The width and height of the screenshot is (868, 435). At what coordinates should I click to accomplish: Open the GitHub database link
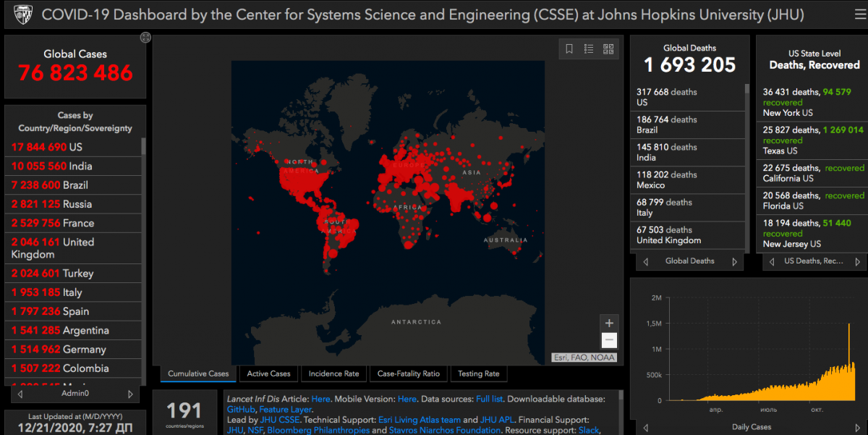point(240,410)
